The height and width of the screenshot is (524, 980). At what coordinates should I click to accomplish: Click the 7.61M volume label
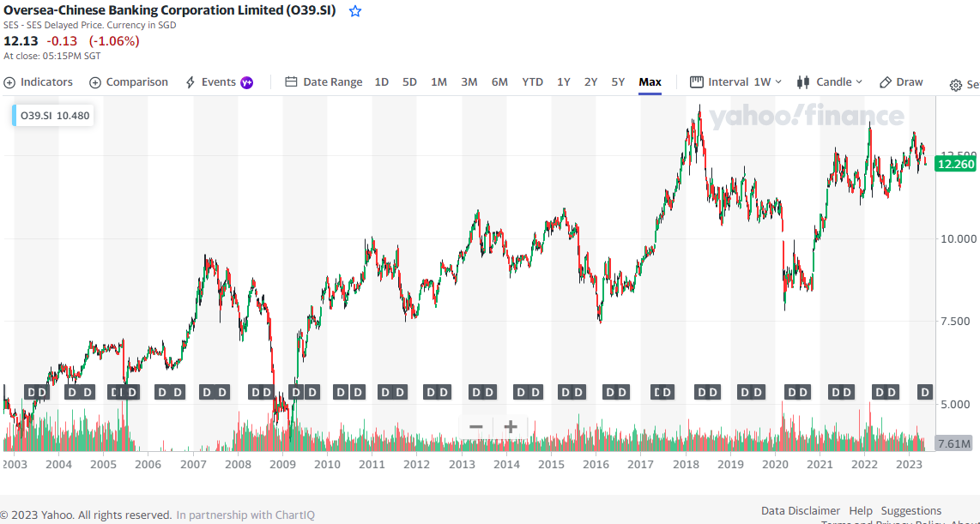(x=954, y=444)
